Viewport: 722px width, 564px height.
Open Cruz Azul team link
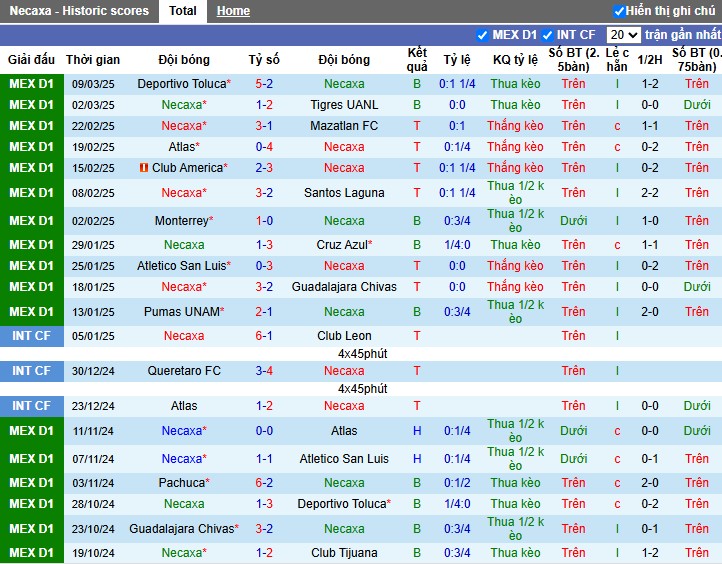point(344,245)
